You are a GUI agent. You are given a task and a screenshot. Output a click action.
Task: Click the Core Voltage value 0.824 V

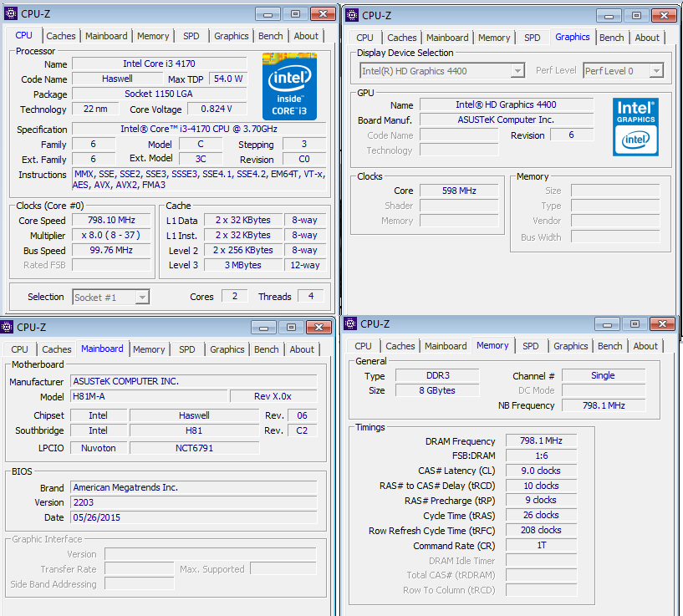tap(217, 109)
